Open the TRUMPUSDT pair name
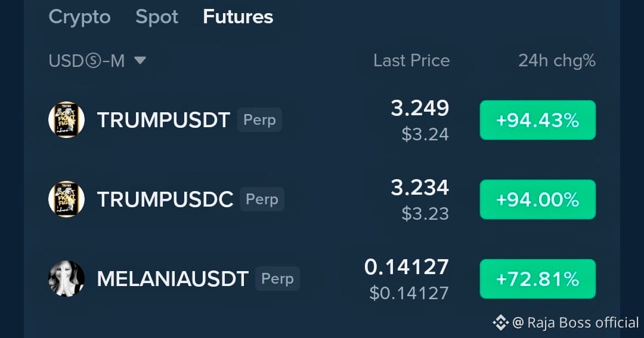 (163, 120)
